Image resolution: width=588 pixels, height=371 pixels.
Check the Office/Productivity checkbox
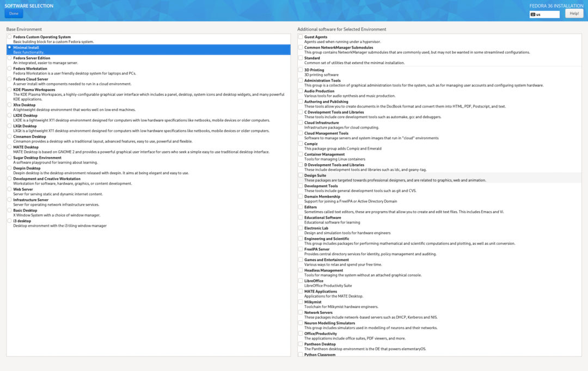[301, 333]
